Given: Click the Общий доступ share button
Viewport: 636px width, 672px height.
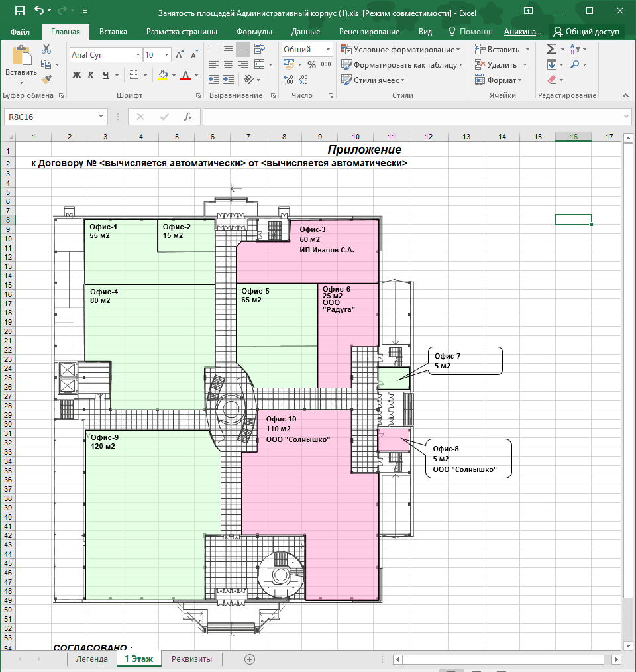Looking at the screenshot, I should click(x=587, y=32).
